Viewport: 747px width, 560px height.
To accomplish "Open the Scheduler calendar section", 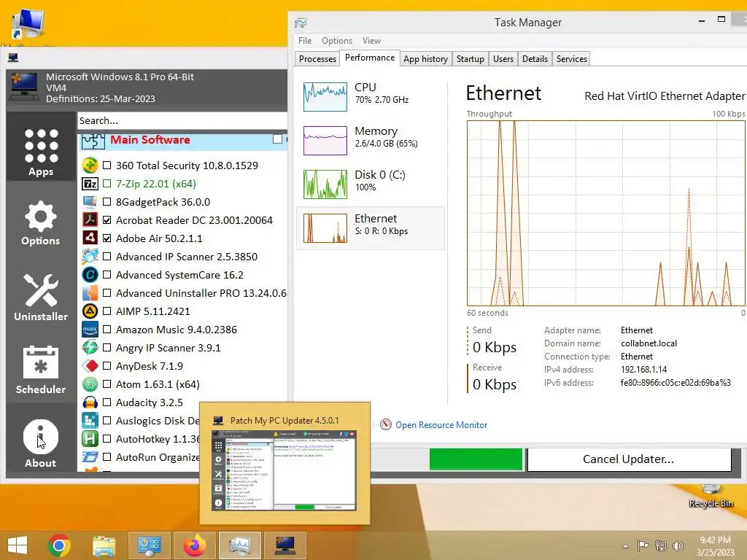I will click(x=41, y=370).
